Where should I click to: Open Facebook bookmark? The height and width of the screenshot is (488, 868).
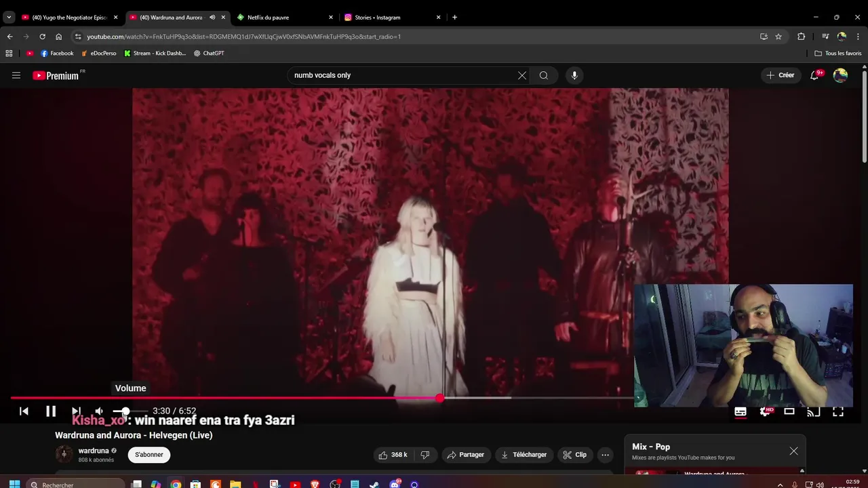pos(57,53)
